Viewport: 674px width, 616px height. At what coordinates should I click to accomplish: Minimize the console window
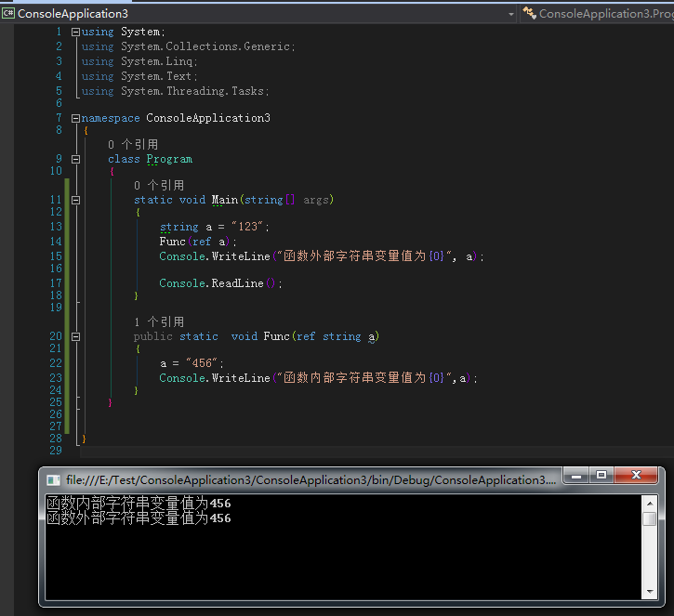click(x=576, y=476)
